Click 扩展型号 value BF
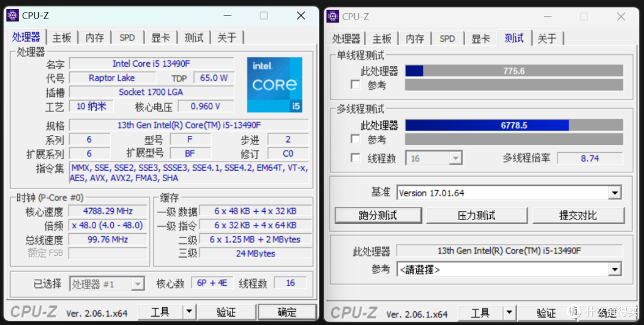 (190, 153)
